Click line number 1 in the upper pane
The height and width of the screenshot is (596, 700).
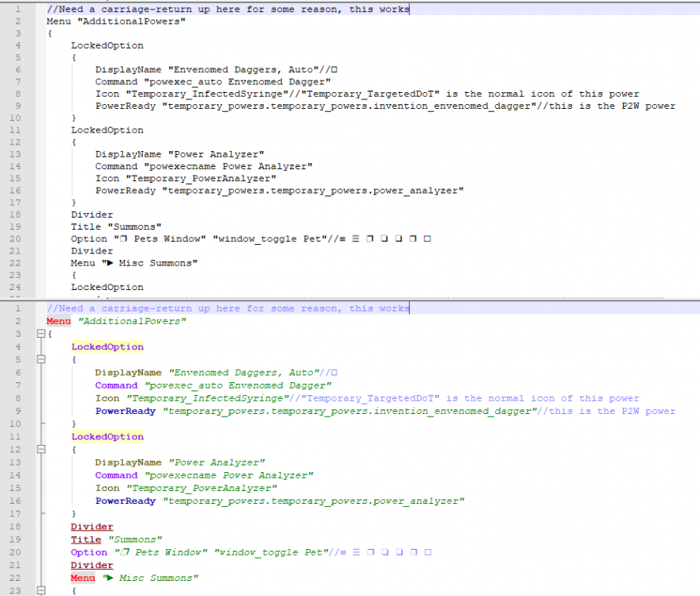tap(17, 10)
